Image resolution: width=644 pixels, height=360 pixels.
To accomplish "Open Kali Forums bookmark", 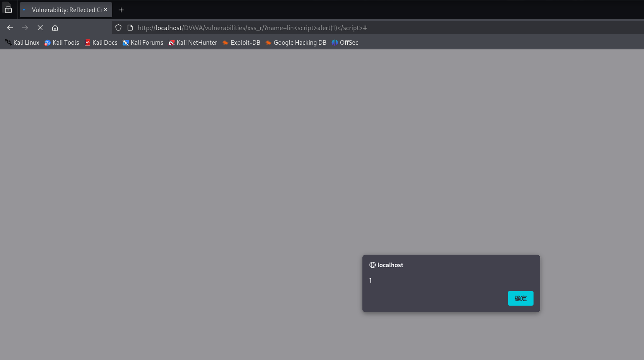I will pyautogui.click(x=143, y=43).
